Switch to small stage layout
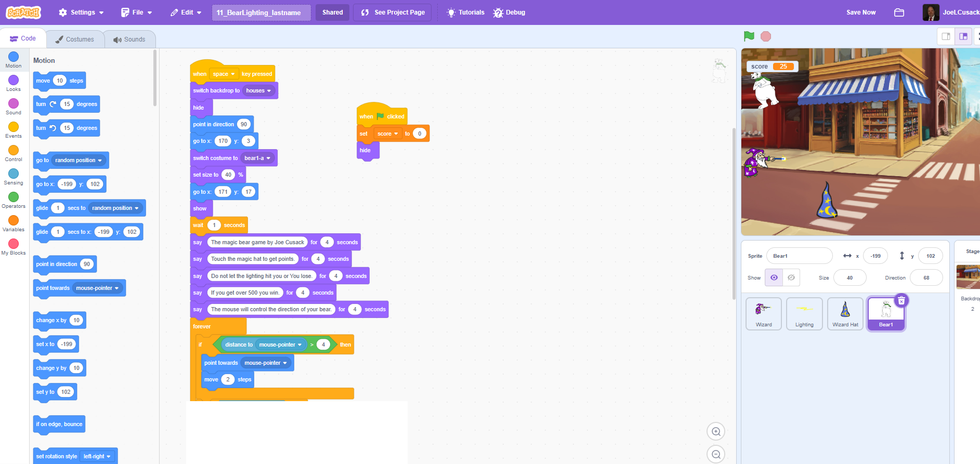 [946, 36]
